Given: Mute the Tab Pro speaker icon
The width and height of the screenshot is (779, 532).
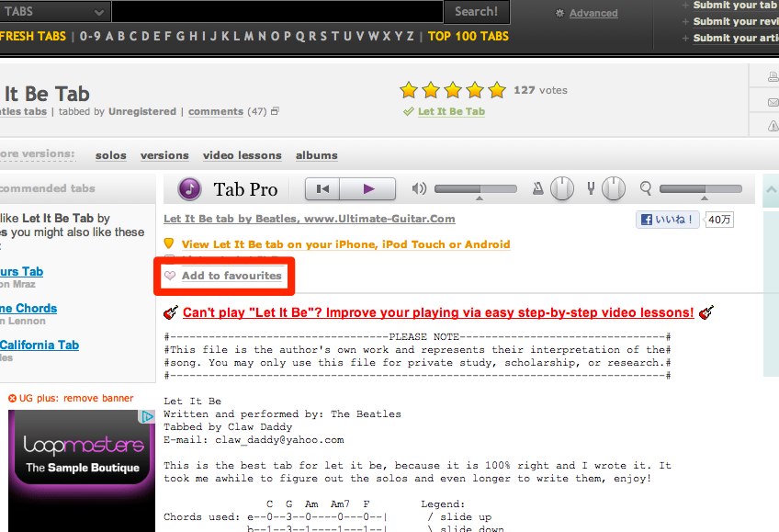Looking at the screenshot, I should click(x=420, y=189).
